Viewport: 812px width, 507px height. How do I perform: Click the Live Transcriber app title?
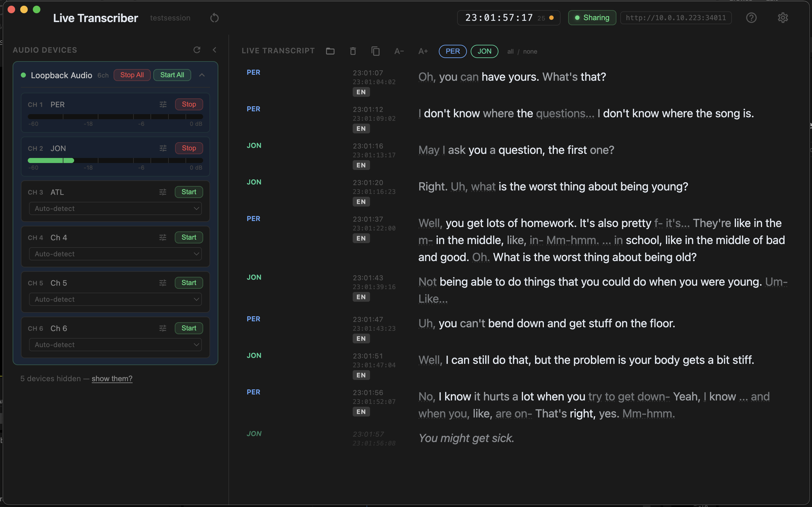pyautogui.click(x=96, y=18)
